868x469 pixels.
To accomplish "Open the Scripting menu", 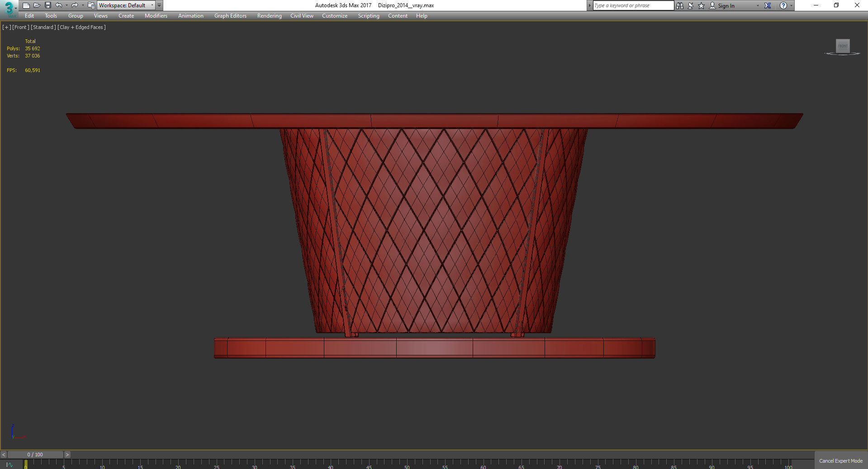I will tap(369, 16).
